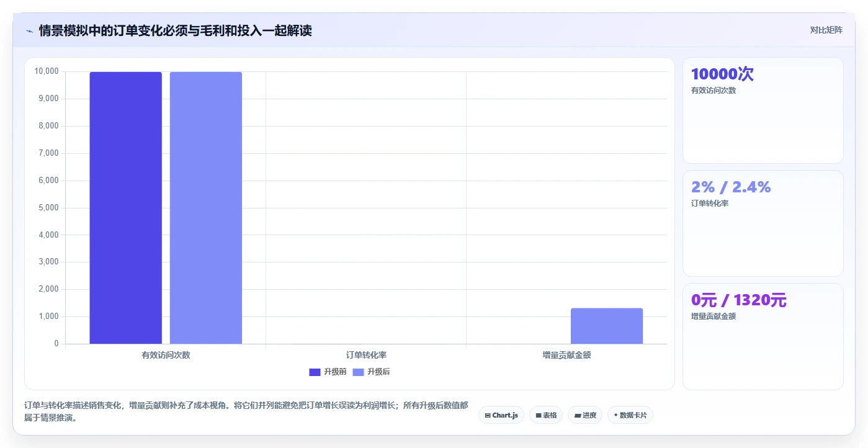
Task: Click the 订单转化率 x-axis label
Action: pos(366,356)
